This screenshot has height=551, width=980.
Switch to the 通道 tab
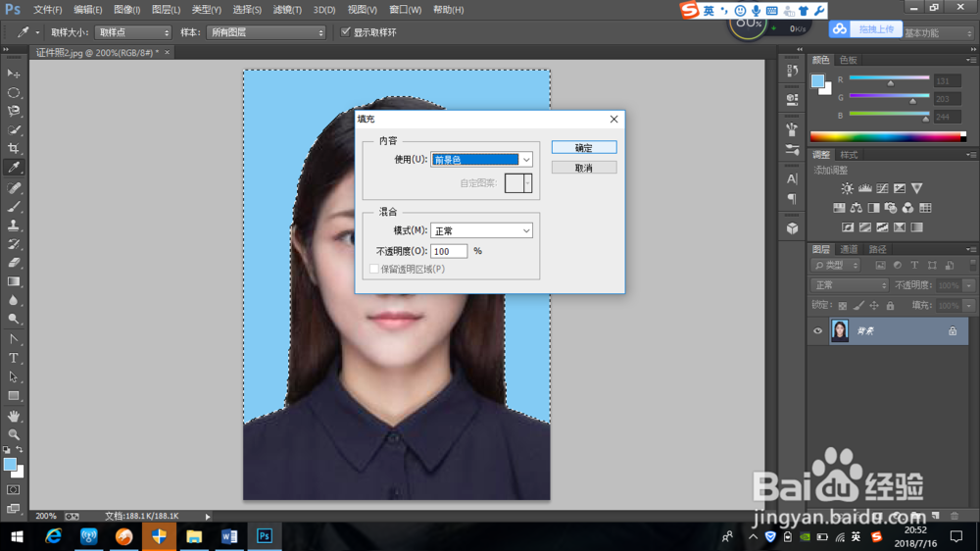(849, 250)
